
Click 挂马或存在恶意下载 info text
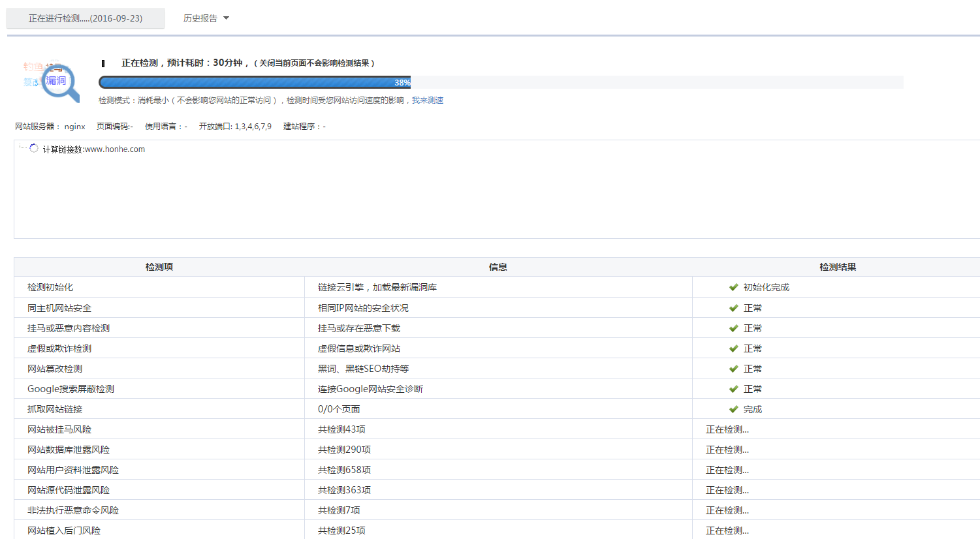pos(359,328)
